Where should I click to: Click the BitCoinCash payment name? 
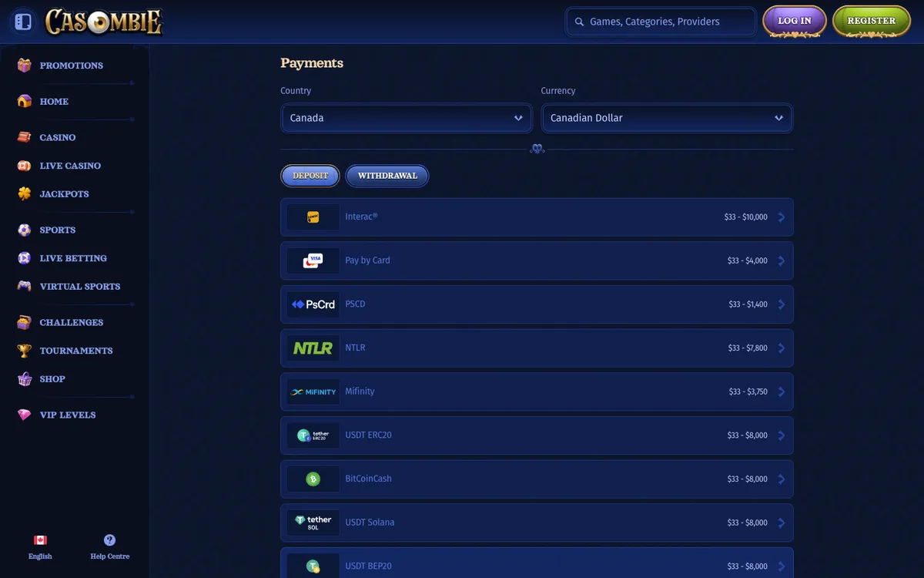368,479
